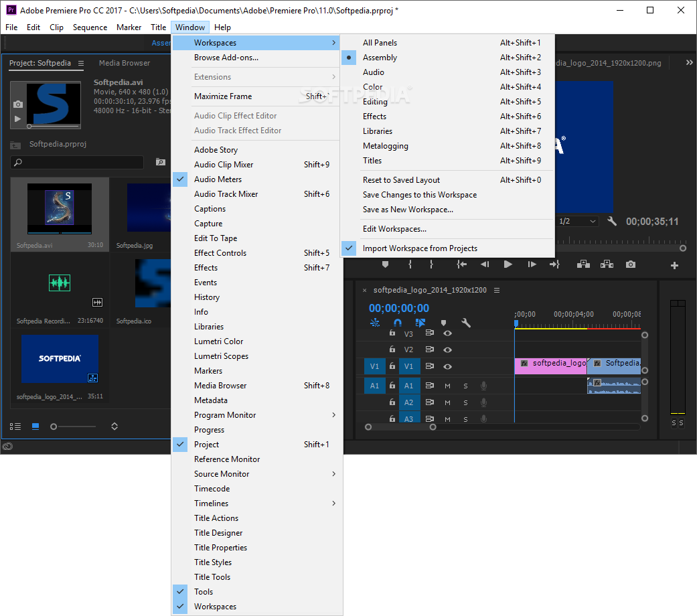Show overflow panels chevron
The image size is (697, 616).
tap(689, 63)
